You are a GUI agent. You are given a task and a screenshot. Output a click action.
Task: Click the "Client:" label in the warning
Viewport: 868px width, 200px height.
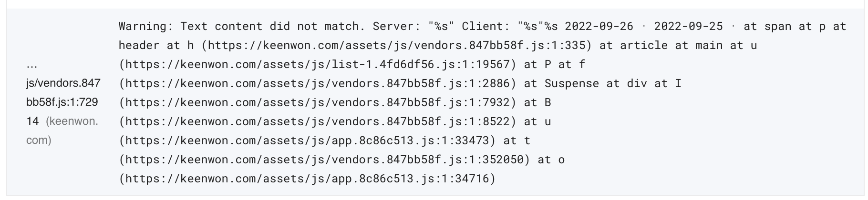(486, 26)
